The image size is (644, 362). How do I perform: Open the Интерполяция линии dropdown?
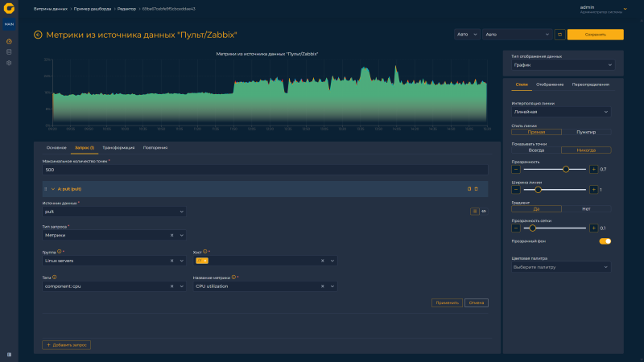pyautogui.click(x=561, y=112)
